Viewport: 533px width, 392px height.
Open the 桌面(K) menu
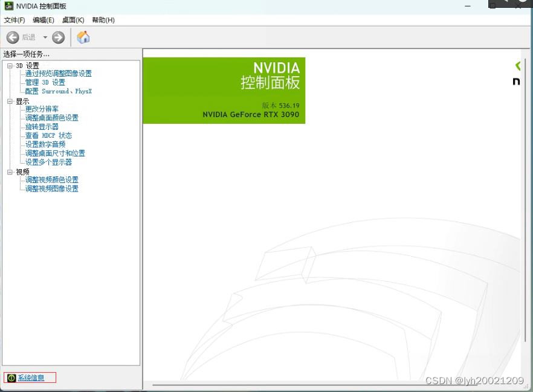[x=73, y=20]
